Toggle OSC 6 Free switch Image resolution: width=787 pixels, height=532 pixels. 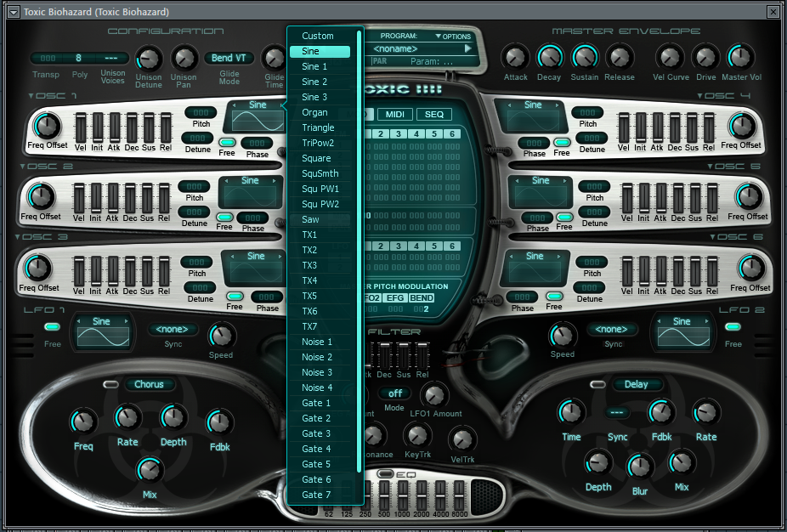click(x=554, y=296)
